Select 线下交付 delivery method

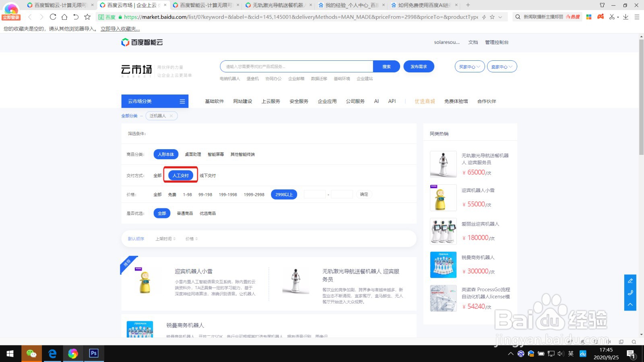208,176
